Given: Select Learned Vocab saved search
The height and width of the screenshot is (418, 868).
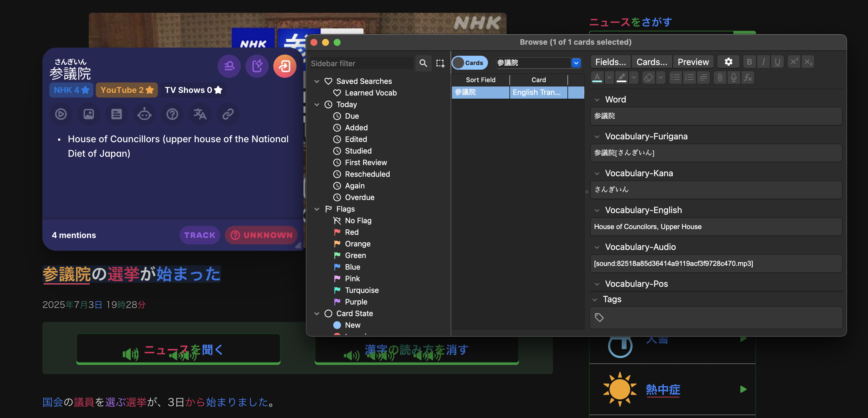Looking at the screenshot, I should click(x=371, y=93).
